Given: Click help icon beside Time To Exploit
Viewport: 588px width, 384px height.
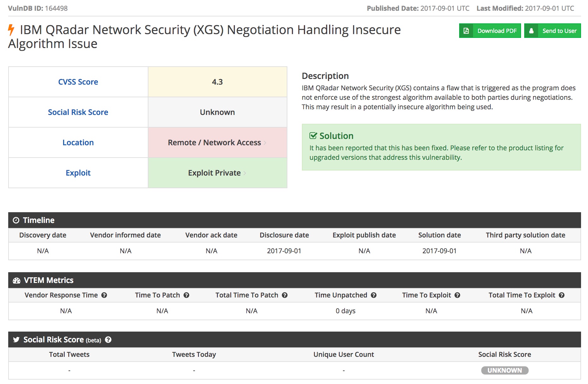Looking at the screenshot, I should tap(457, 295).
